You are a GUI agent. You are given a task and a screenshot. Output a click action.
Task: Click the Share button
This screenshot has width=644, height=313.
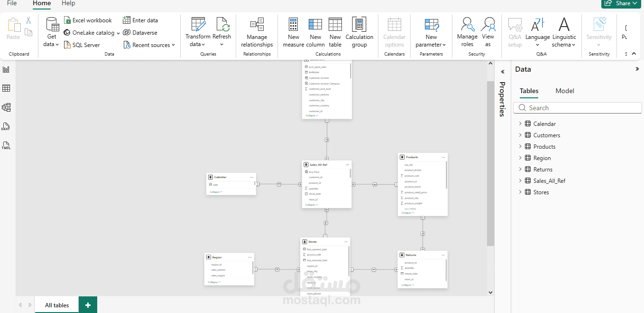click(x=622, y=3)
